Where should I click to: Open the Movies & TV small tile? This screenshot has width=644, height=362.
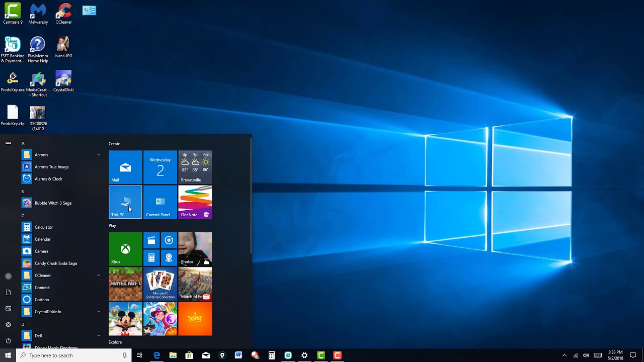tap(151, 240)
